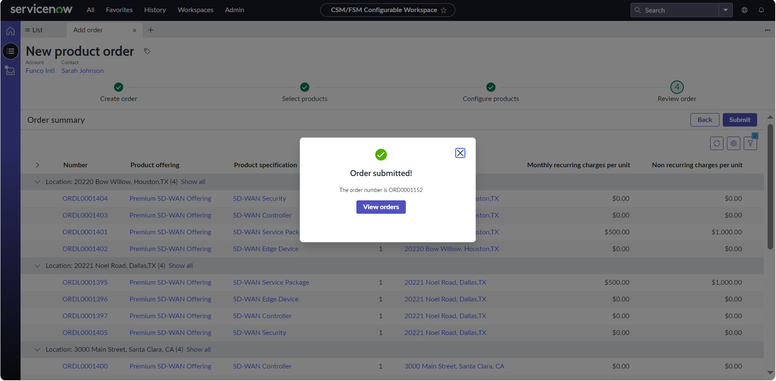776x381 pixels.
Task: Open the Sarah Johnson contact link
Action: click(x=83, y=71)
